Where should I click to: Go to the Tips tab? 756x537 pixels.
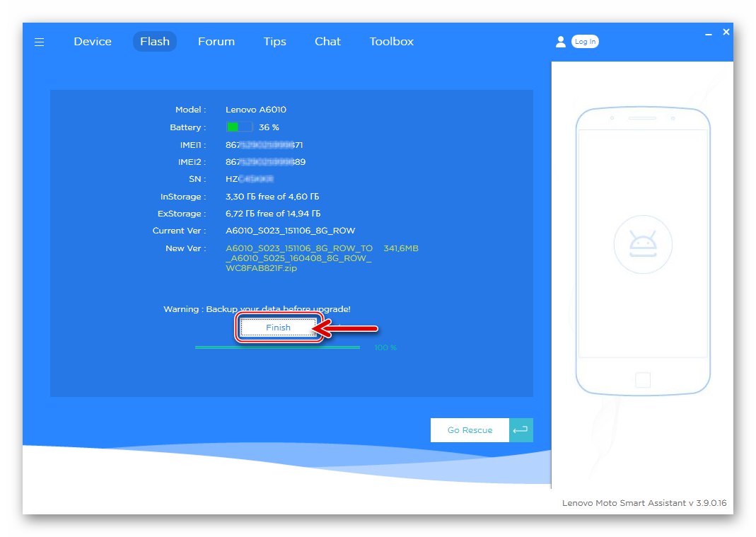[275, 42]
